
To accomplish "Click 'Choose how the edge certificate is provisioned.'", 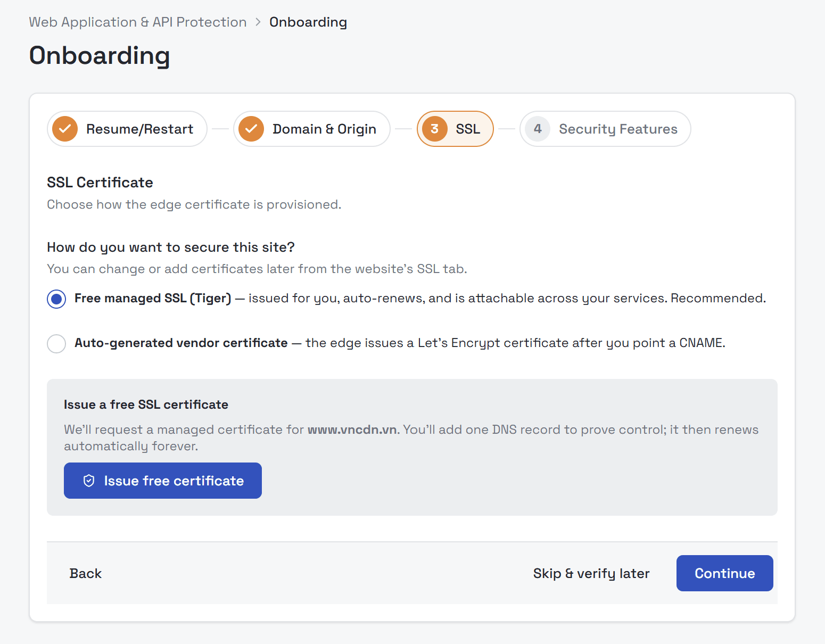I will coord(194,204).
